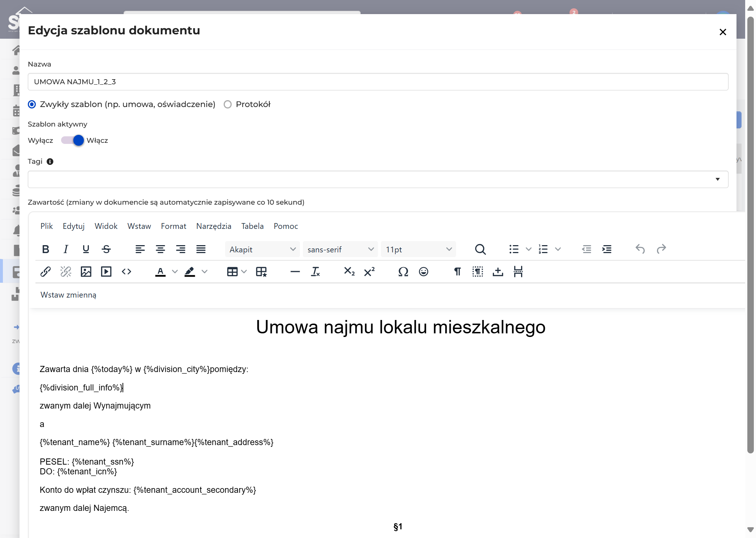Open 11pt font size dropdown
Screen dimensions: 756x538
click(x=418, y=249)
